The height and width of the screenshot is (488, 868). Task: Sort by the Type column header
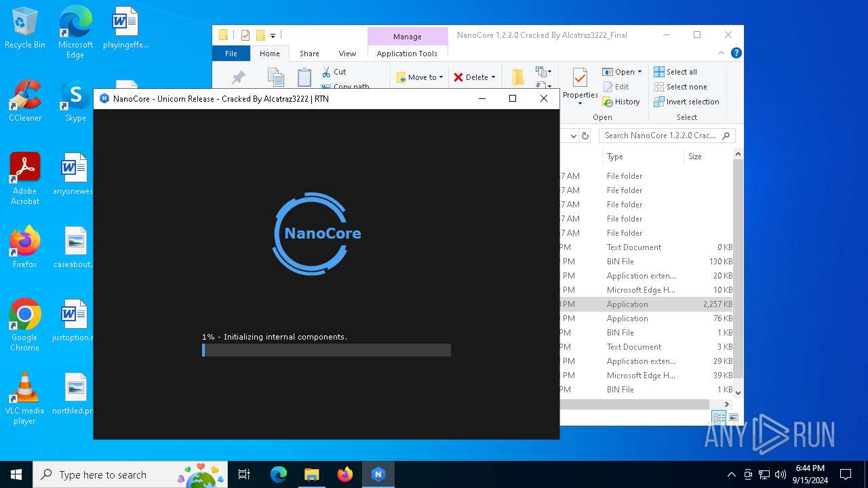pyautogui.click(x=643, y=157)
